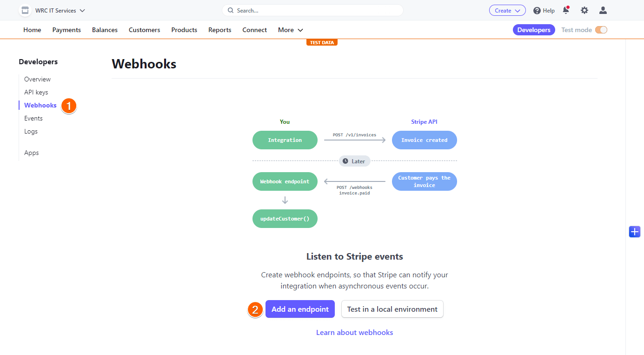Select API keys in sidebar
This screenshot has width=644, height=355.
pyautogui.click(x=36, y=92)
